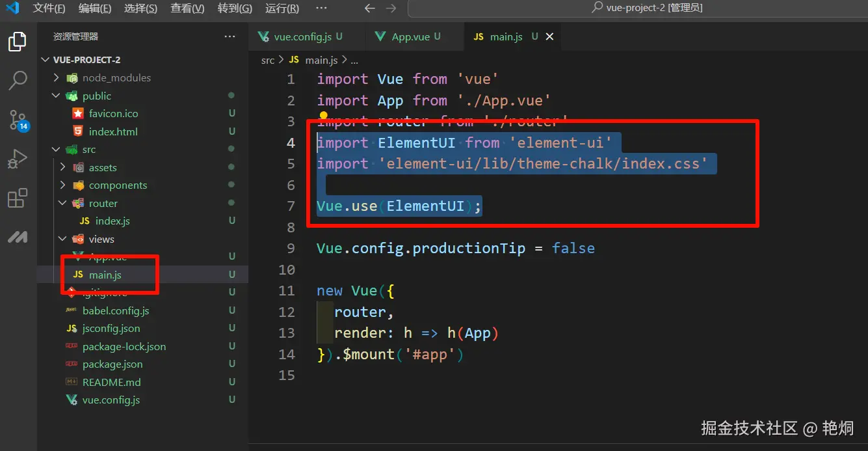Click the 资源管理器 panel title
This screenshot has width=868, height=451.
click(75, 36)
